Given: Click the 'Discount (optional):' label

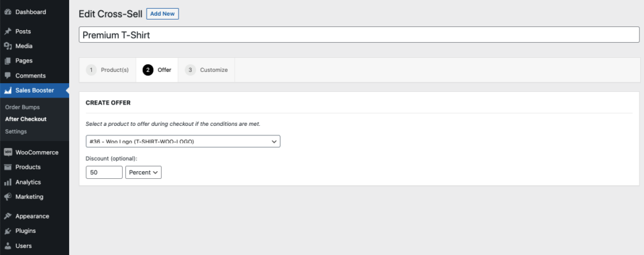Looking at the screenshot, I should pos(111,158).
